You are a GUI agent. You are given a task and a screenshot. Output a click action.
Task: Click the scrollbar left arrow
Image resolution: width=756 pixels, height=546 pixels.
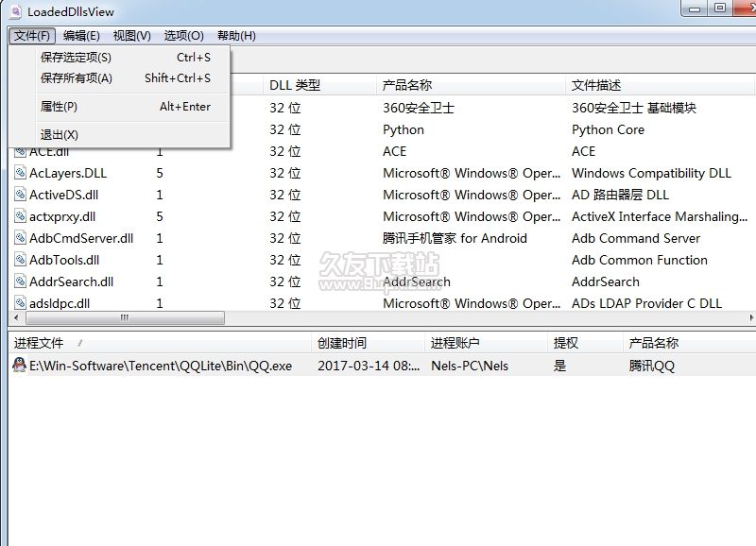click(16, 318)
